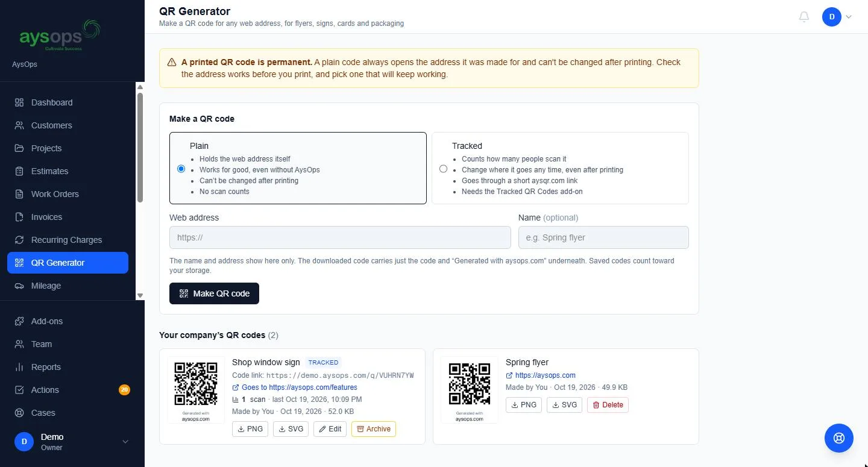This screenshot has width=868, height=467.
Task: Click the QR Generator sidebar icon
Action: coord(19,263)
